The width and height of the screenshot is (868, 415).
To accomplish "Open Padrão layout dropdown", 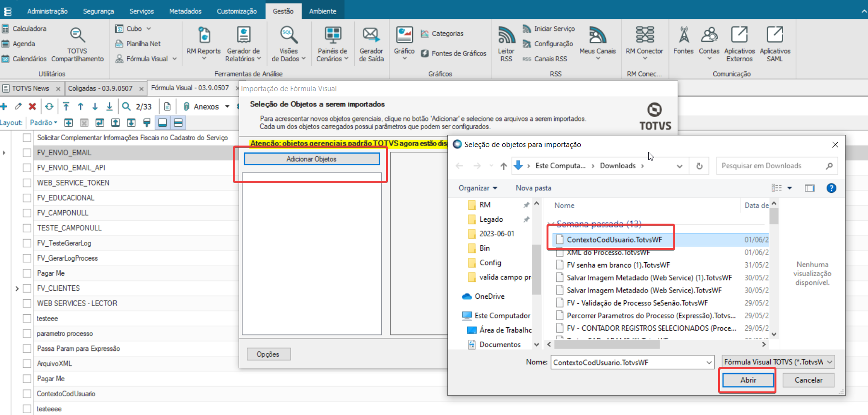I will coord(43,122).
